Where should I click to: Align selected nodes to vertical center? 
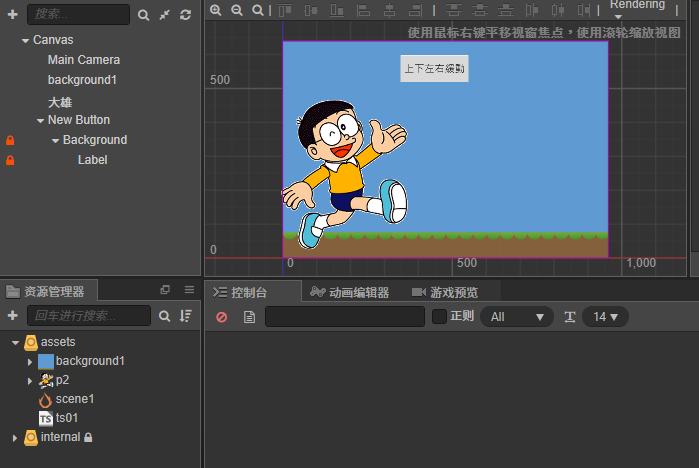(311, 10)
